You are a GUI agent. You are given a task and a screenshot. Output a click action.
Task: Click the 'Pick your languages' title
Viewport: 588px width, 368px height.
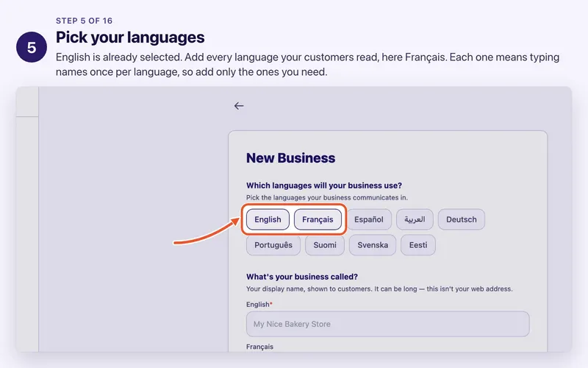coord(130,38)
